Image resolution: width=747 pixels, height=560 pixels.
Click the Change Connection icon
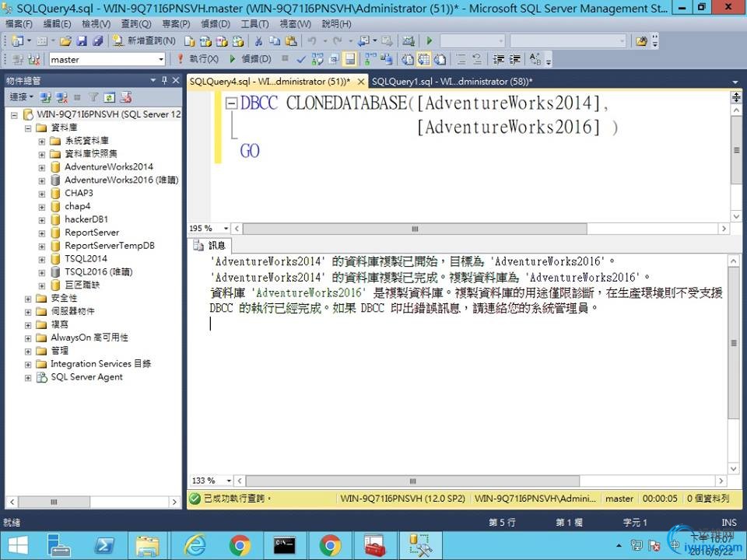(x=33, y=59)
